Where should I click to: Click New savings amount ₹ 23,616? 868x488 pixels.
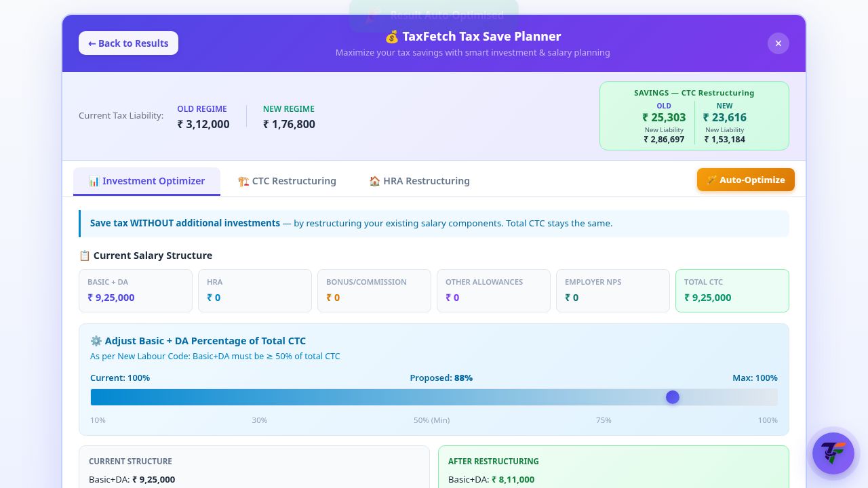(x=724, y=117)
